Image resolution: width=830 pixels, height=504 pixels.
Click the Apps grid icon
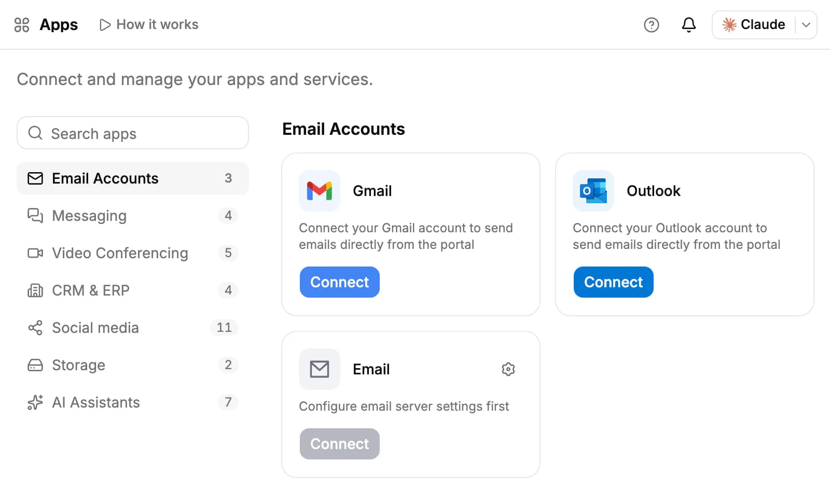tap(22, 25)
